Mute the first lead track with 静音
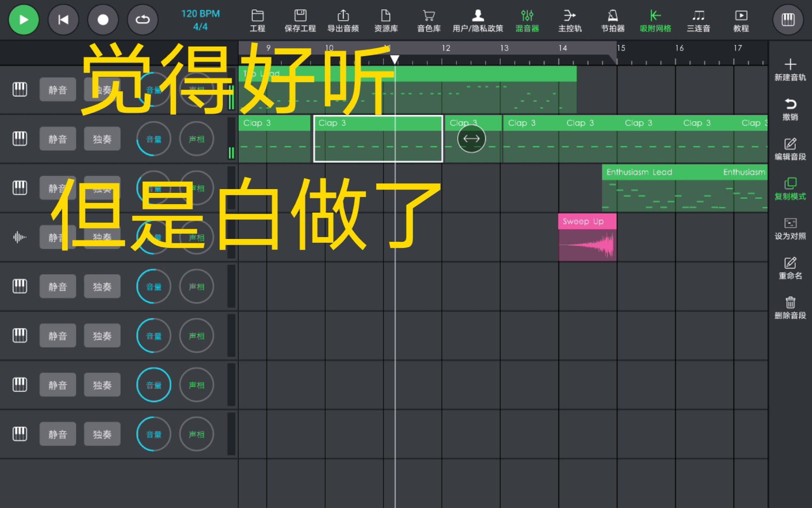The height and width of the screenshot is (508, 812). pos(58,89)
